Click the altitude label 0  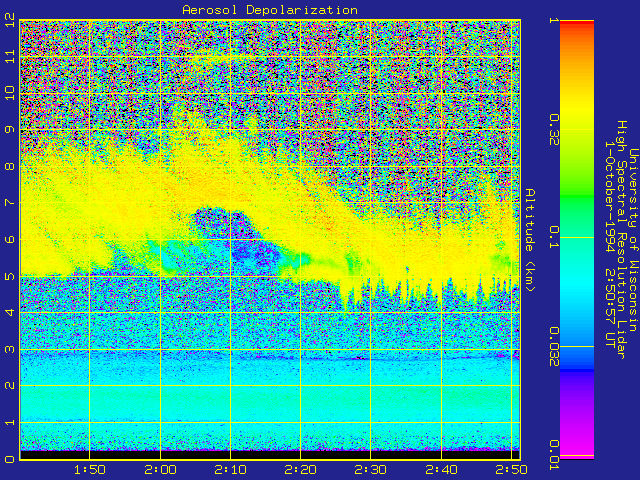[x=10, y=459]
